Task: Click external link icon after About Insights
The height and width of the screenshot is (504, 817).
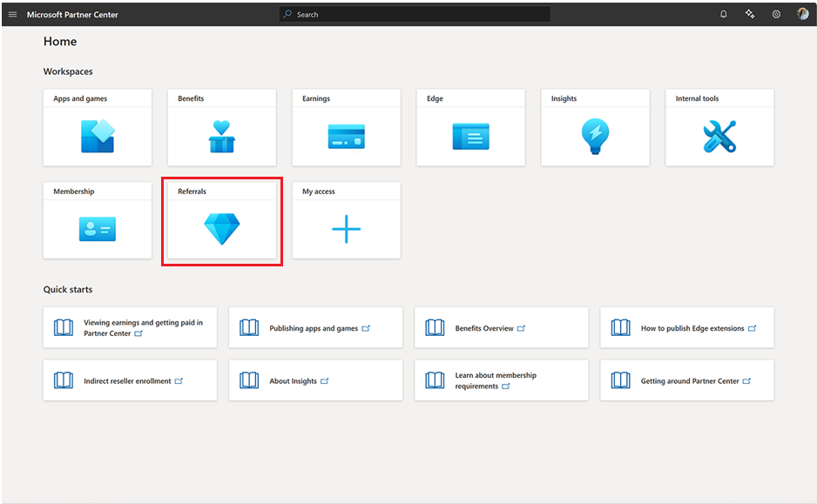Action: (x=325, y=381)
